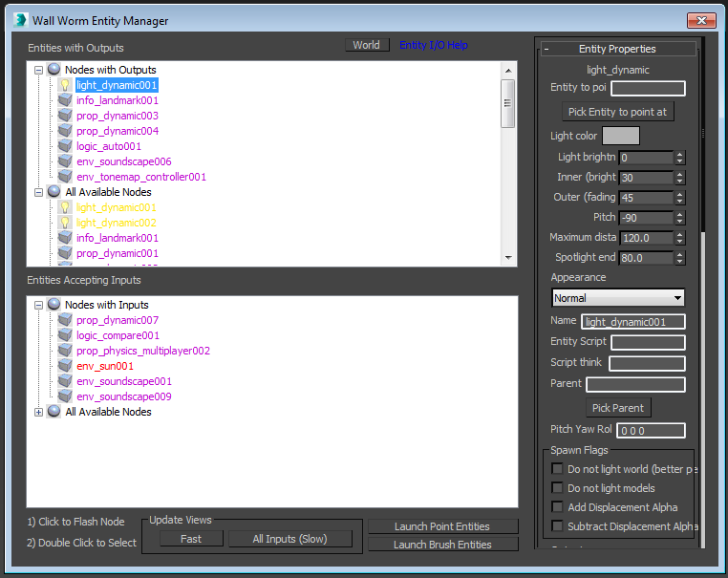Click cube icon next to env_soundscape001
The height and width of the screenshot is (578, 728).
pos(65,381)
